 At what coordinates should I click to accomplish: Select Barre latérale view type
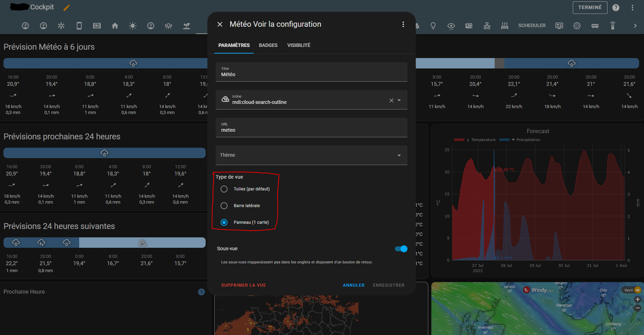tap(224, 206)
